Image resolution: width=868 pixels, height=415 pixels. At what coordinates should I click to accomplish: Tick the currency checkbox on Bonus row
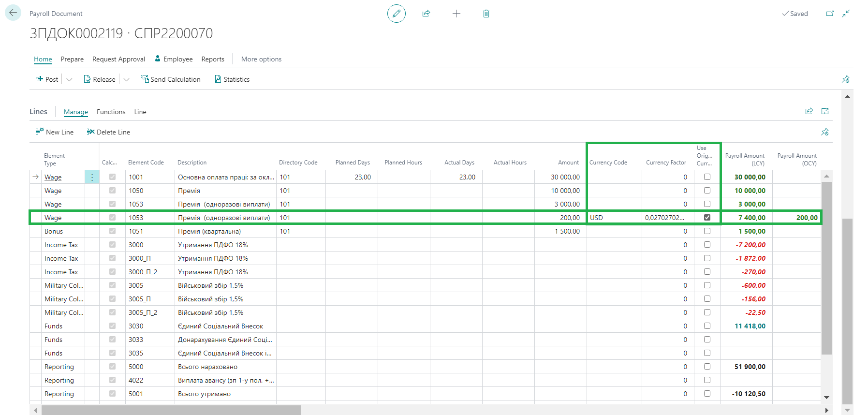tap(707, 231)
